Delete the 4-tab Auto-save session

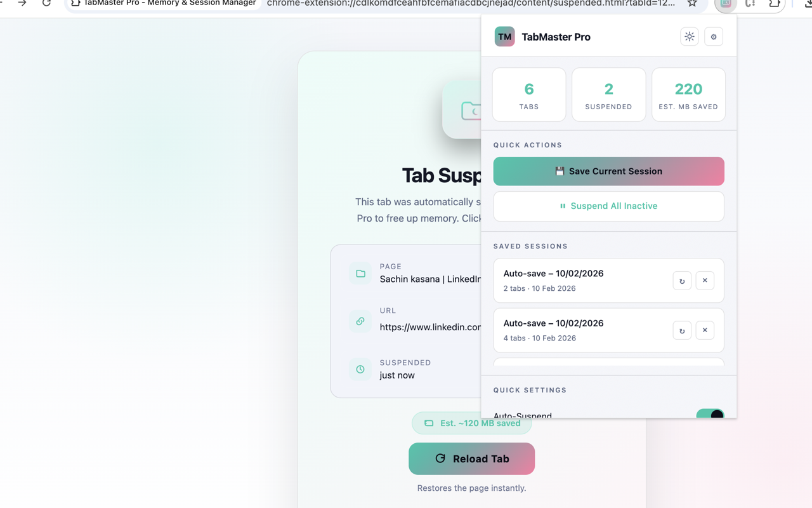click(704, 330)
